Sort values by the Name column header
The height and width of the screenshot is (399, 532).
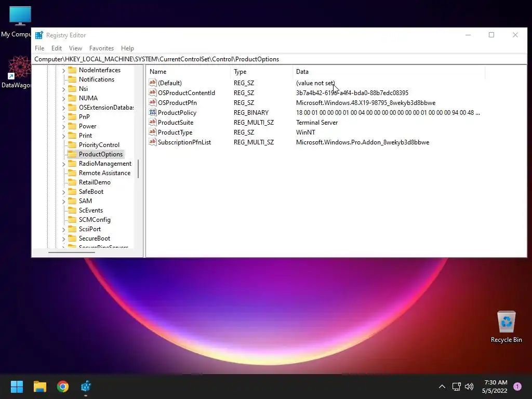coord(189,72)
